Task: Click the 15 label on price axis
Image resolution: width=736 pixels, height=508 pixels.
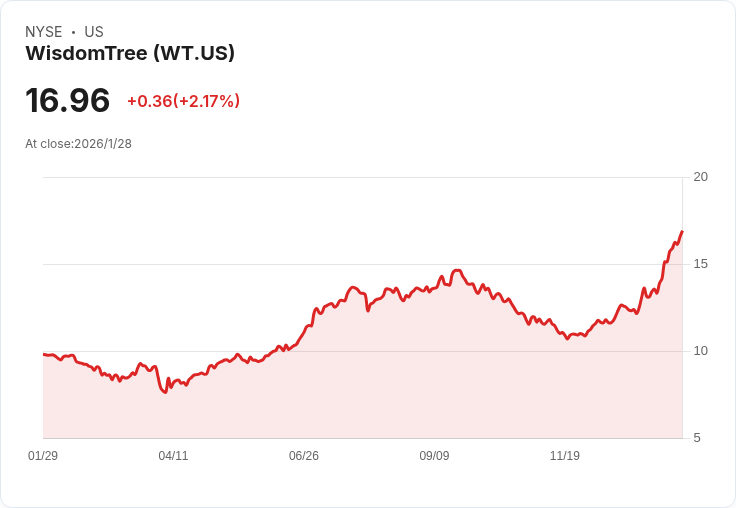Action: click(x=701, y=264)
